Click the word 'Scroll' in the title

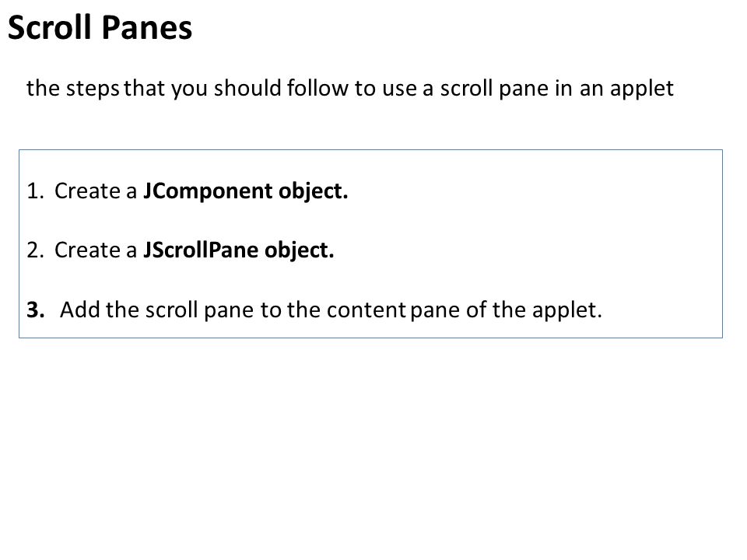point(49,28)
